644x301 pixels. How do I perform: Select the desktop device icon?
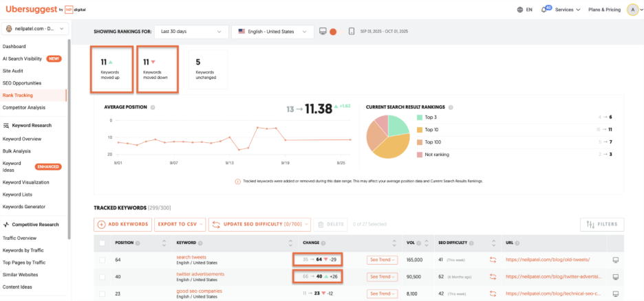tap(323, 32)
